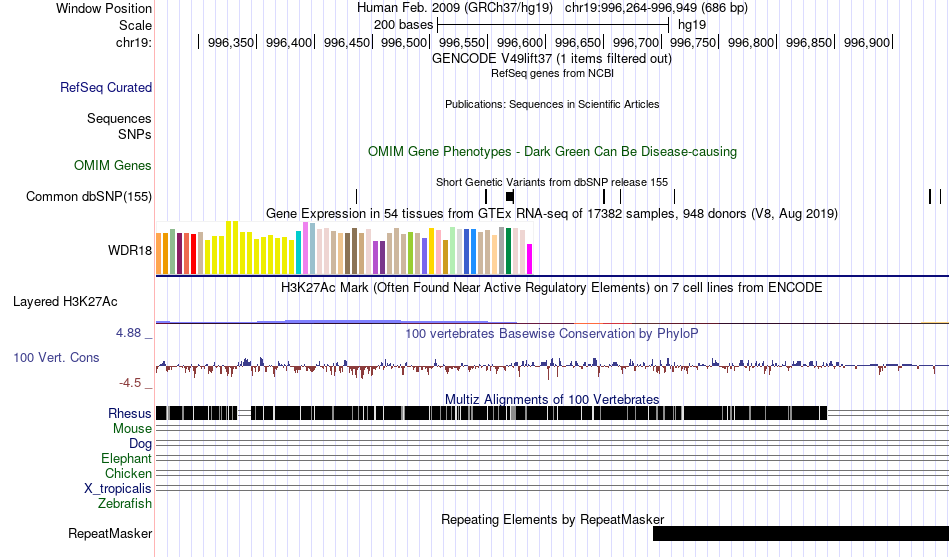This screenshot has width=950, height=557.
Task: Click the wide dbSNP variant block
Action: tap(510, 196)
